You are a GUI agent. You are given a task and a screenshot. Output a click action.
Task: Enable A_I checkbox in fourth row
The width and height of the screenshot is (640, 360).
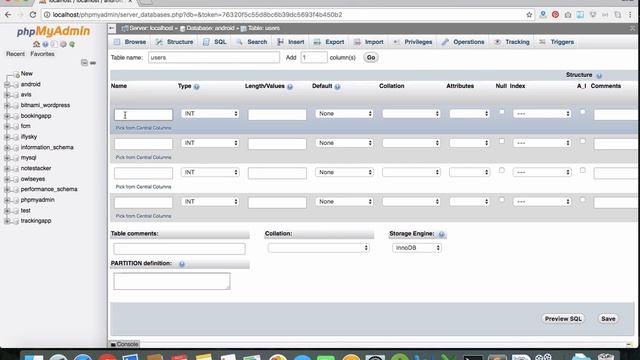[582, 200]
